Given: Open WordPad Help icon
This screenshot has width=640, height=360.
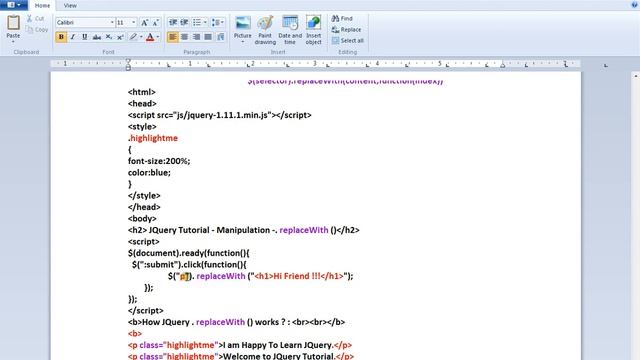Looking at the screenshot, I should (635, 4).
